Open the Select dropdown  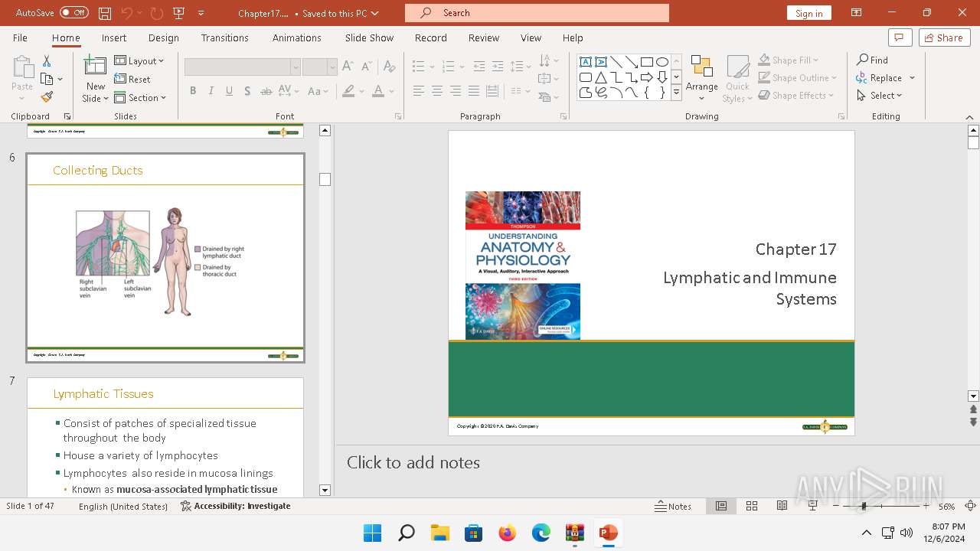880,96
